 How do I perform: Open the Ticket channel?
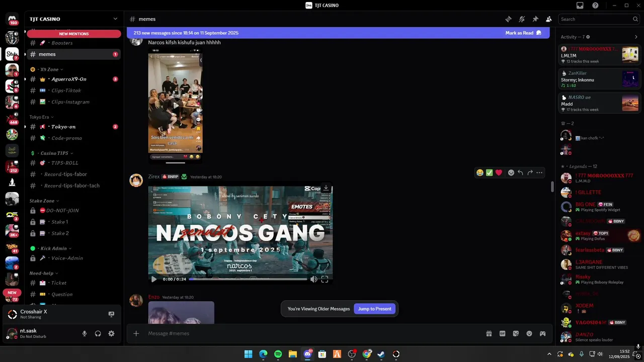coord(74,283)
